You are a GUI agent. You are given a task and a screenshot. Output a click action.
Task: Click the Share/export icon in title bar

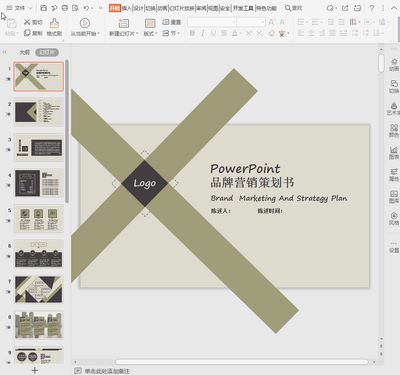(x=345, y=8)
